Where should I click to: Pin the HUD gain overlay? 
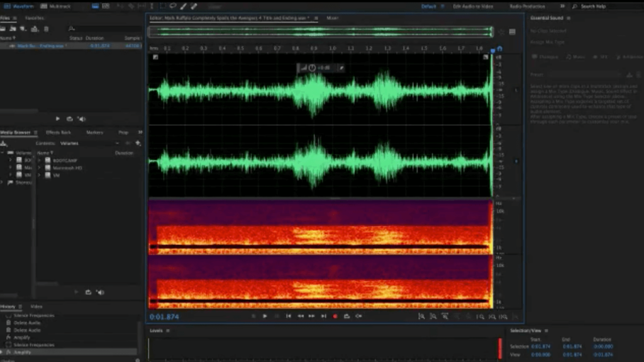tap(341, 68)
